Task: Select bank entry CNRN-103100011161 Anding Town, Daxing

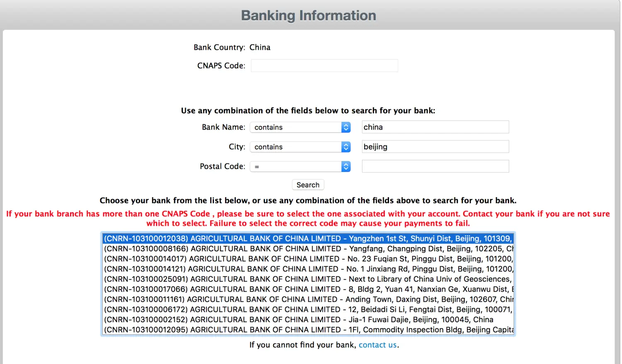Action: click(x=308, y=299)
